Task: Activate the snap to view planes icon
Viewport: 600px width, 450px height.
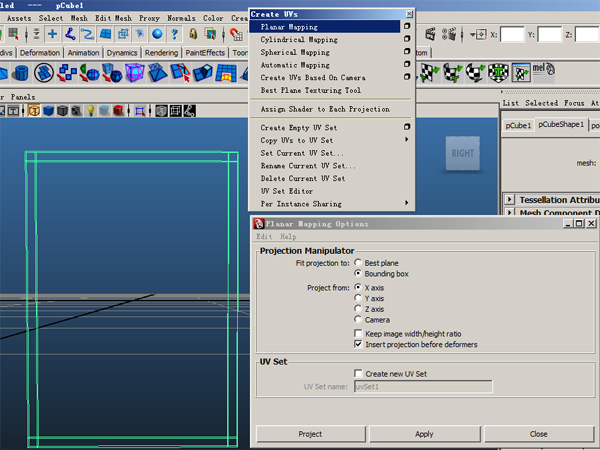Action: (105, 34)
